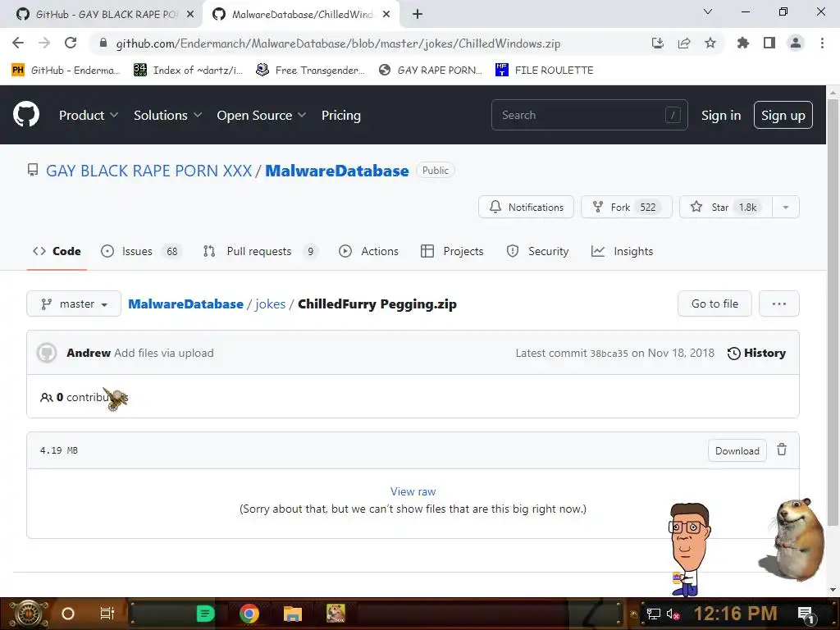This screenshot has width=840, height=630.
Task: Open the dropdown arrow next to Star
Action: pos(785,208)
